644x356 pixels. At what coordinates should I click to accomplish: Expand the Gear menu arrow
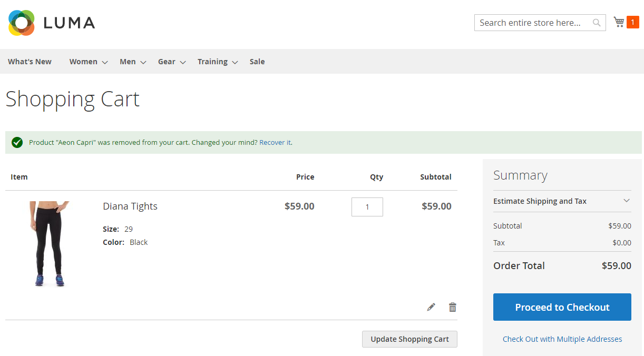tap(183, 62)
